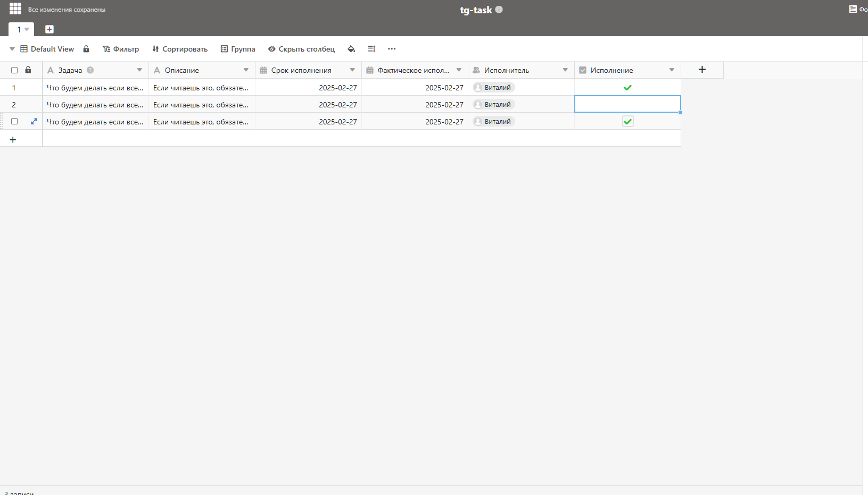Open table tab 1 dropdown arrow
Screen dimensions: 868x495
(27, 29)
